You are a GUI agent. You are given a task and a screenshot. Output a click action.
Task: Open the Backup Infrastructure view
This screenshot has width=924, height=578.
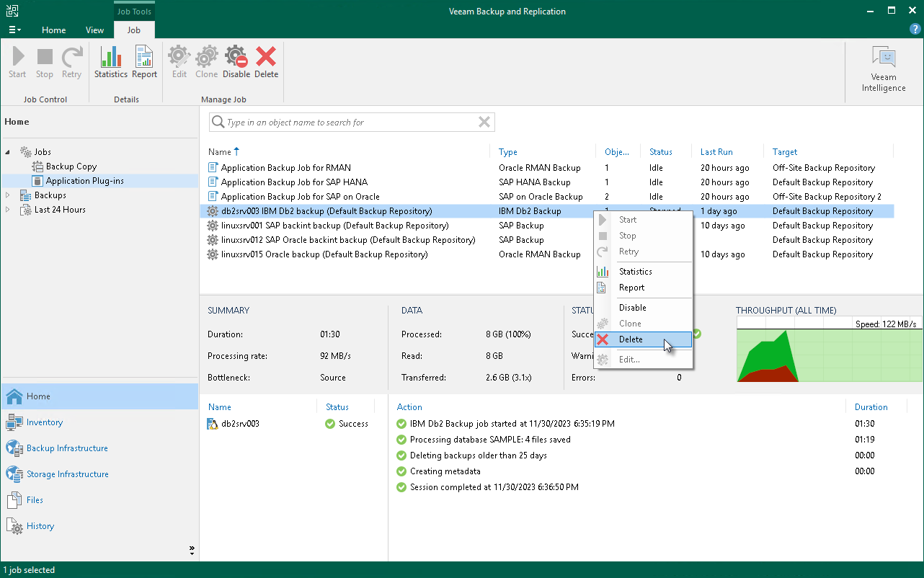[x=99, y=448]
